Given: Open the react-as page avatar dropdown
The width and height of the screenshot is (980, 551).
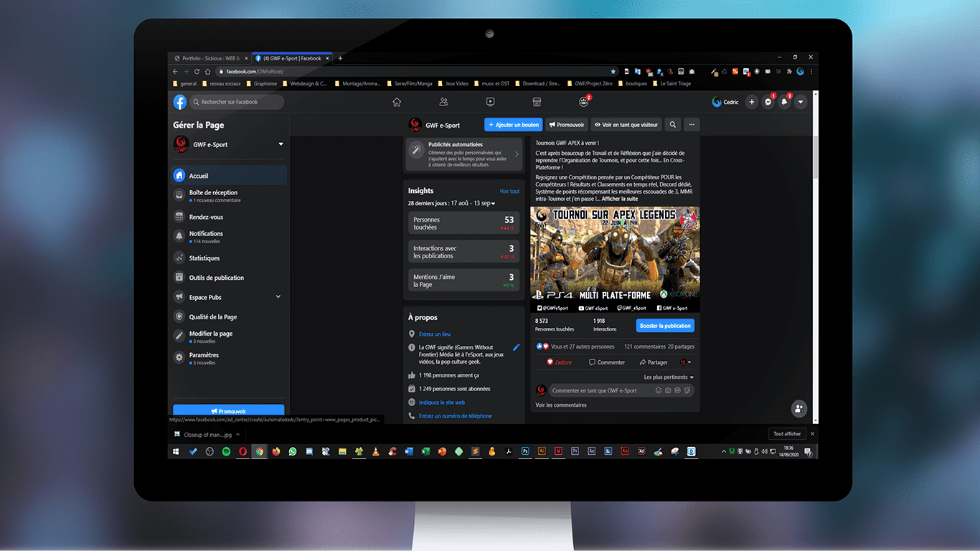Looking at the screenshot, I should (x=686, y=362).
